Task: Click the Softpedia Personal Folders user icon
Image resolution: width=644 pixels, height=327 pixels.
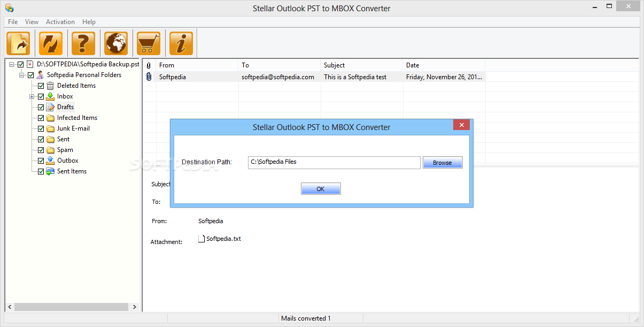Action: point(40,75)
